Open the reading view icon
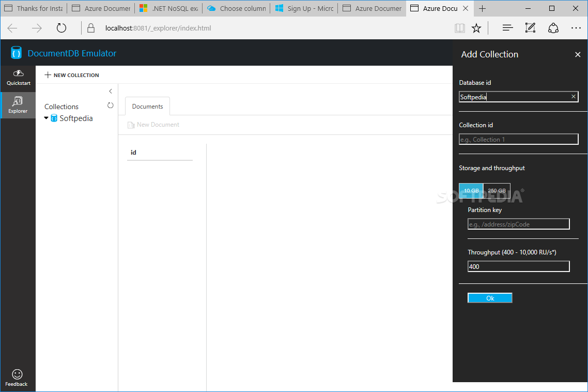588x392 pixels. tap(460, 28)
